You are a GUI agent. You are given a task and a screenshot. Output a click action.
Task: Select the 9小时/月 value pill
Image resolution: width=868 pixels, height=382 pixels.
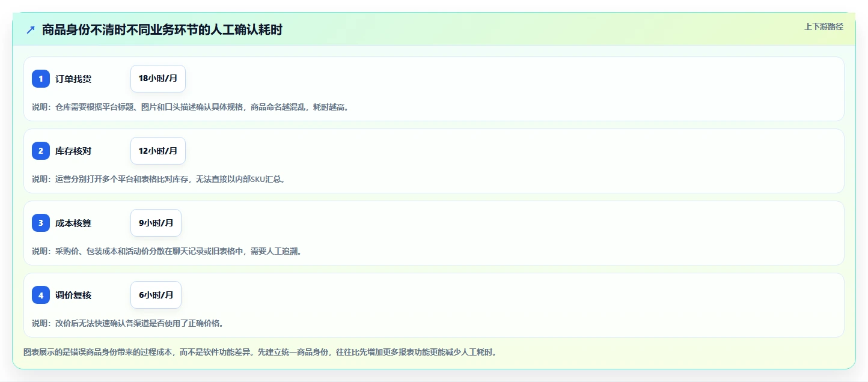click(156, 223)
